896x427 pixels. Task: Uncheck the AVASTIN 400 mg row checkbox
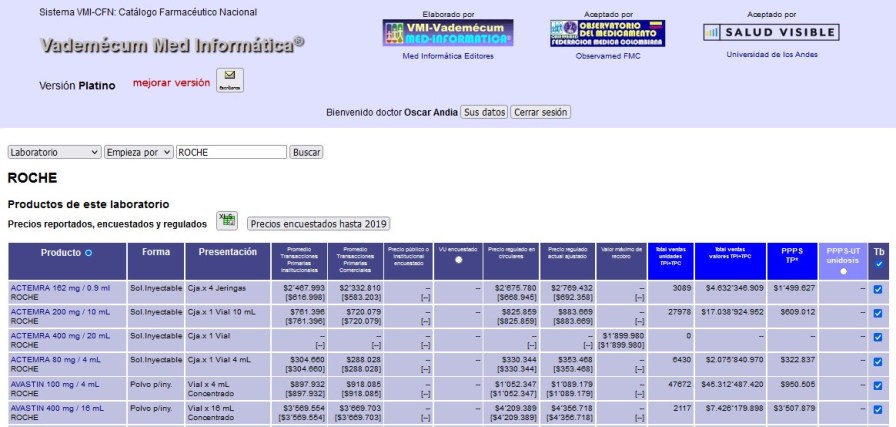[878, 409]
